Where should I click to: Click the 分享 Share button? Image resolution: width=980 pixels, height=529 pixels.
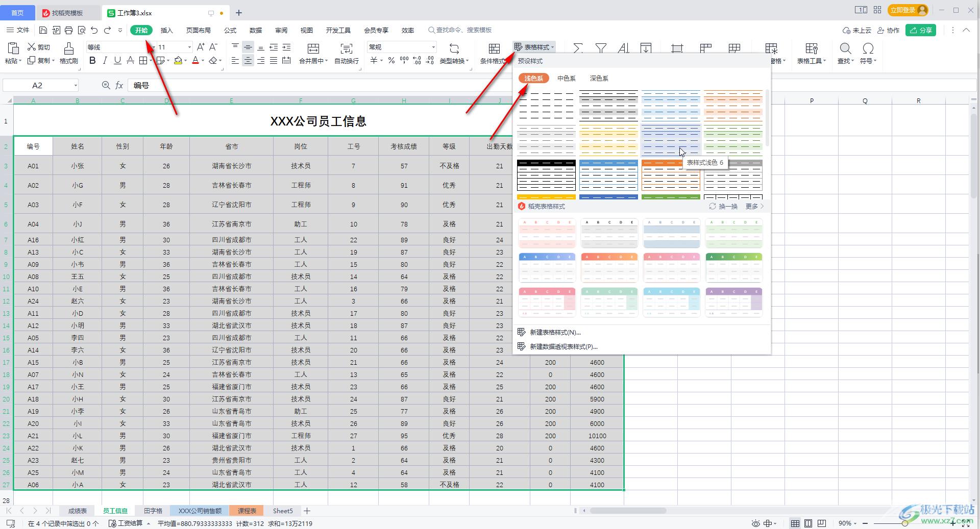921,30
